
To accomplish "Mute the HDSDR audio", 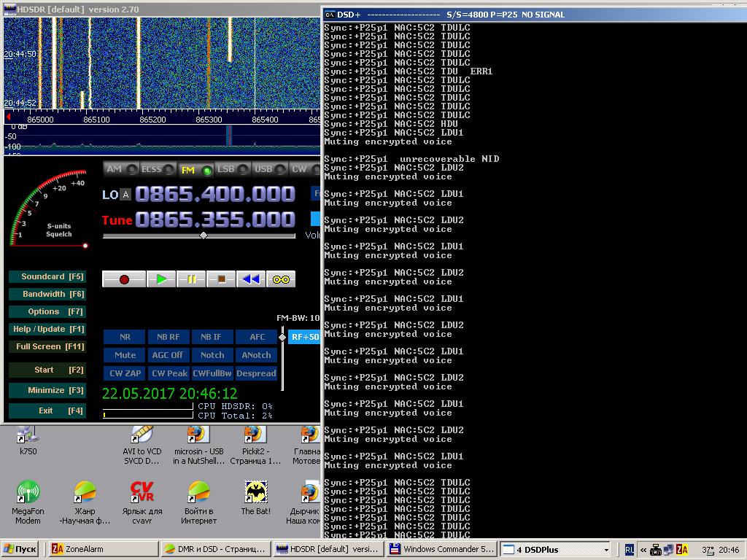I will coord(125,355).
